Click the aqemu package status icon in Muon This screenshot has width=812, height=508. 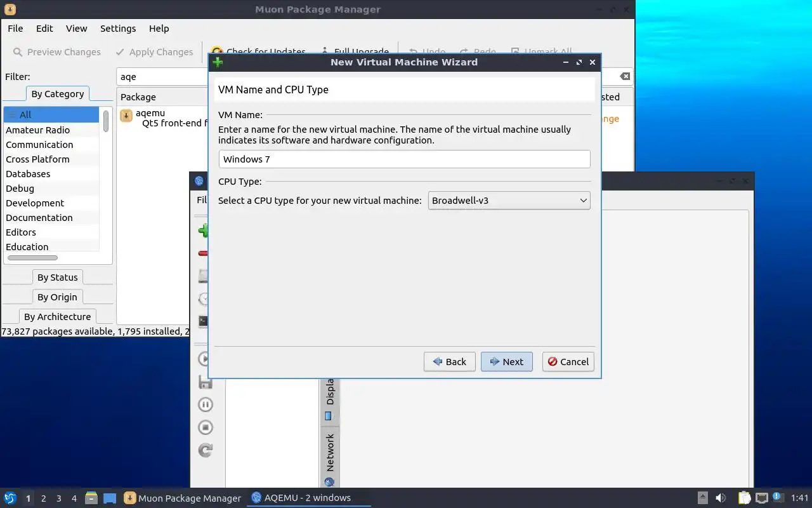(126, 116)
